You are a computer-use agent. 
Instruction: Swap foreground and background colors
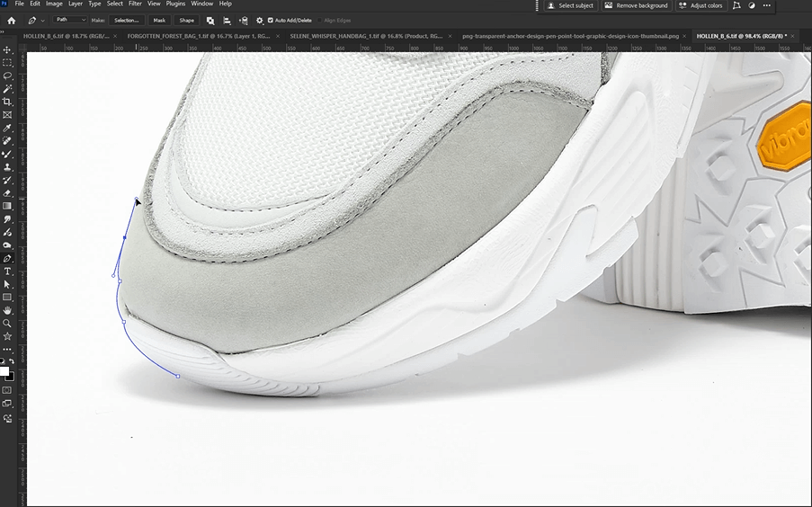pyautogui.click(x=10, y=361)
